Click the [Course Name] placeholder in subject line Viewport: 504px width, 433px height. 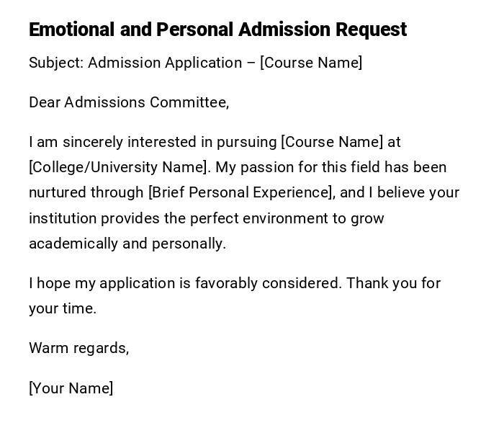pos(311,63)
